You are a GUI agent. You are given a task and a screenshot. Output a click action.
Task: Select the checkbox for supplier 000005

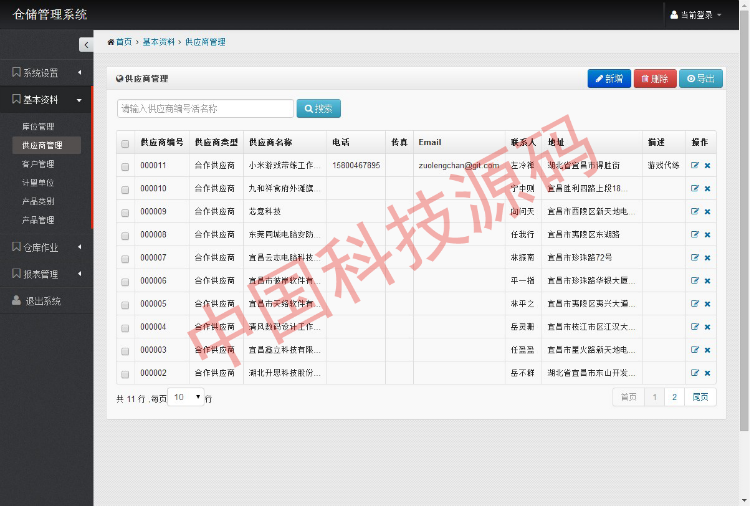[125, 304]
